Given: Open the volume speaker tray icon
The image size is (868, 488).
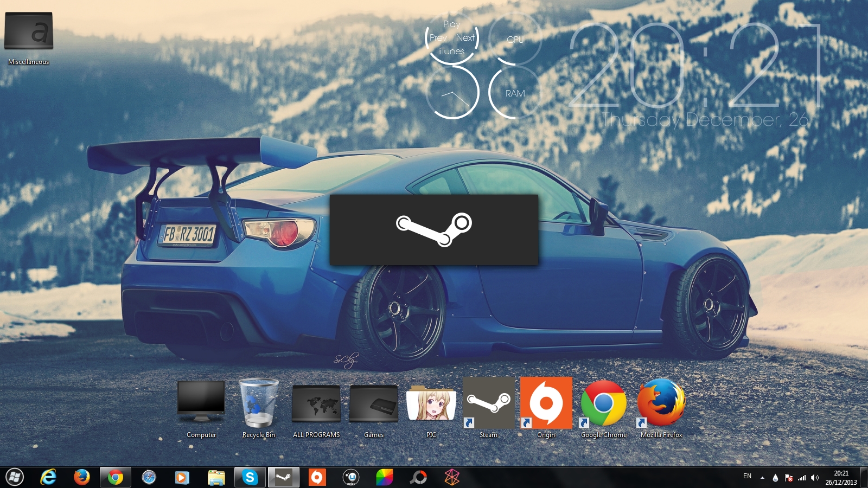Looking at the screenshot, I should coord(815,478).
